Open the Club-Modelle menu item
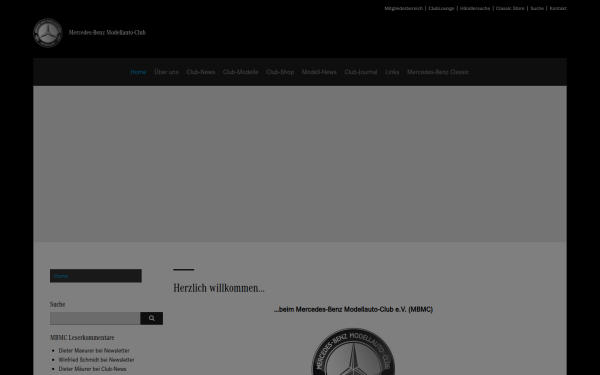Image resolution: width=600 pixels, height=375 pixels. tap(240, 72)
